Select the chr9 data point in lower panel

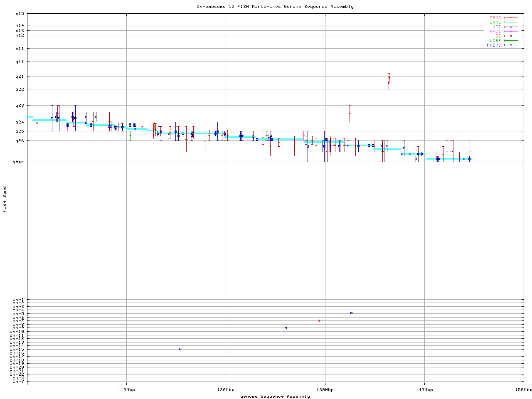[286, 328]
